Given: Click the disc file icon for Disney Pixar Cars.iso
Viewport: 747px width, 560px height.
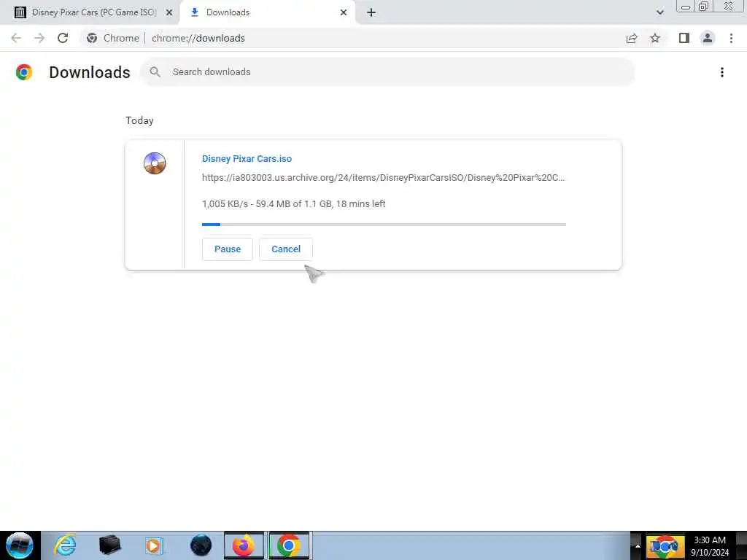Looking at the screenshot, I should click(155, 163).
